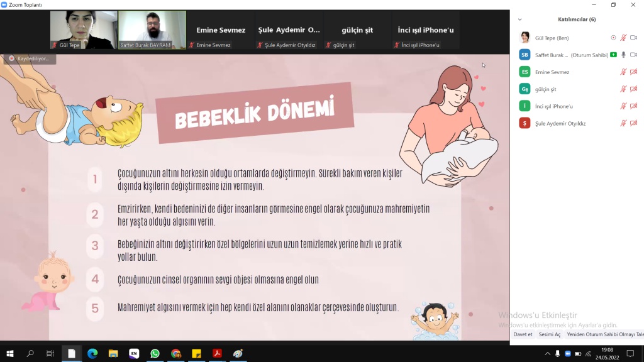644x362 pixels.
Task: Click the Kaydediliyor recording status label
Action: [30, 58]
